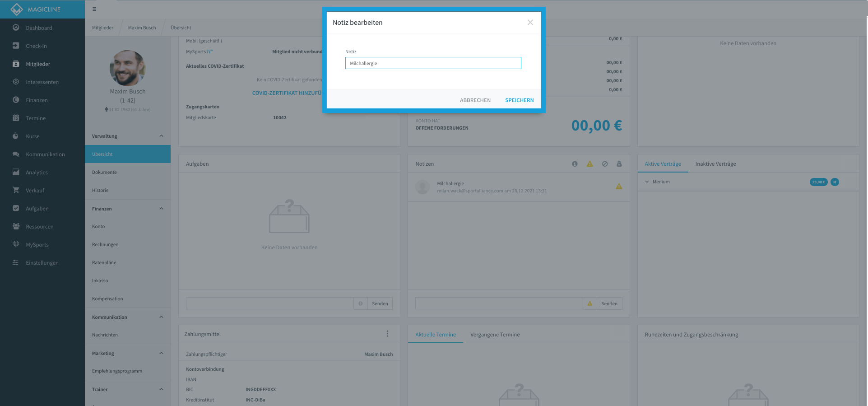Click the ABBRECHEN button

pyautogui.click(x=475, y=100)
